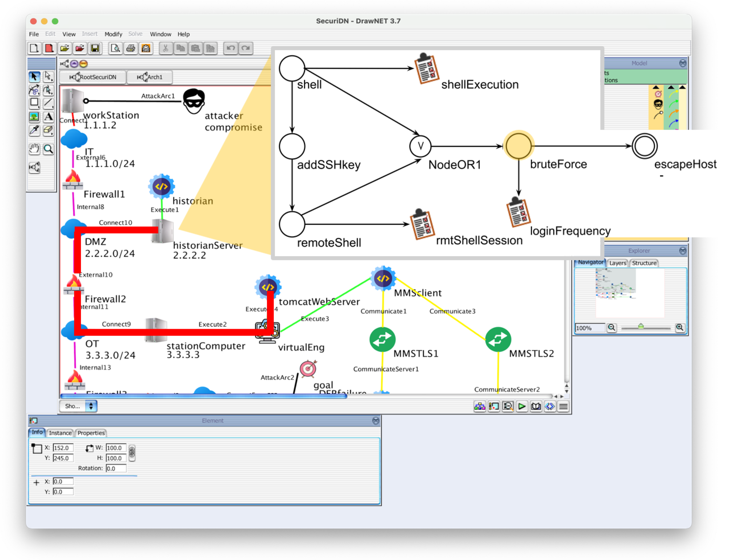Select the black arrow selection tool
731x560 pixels.
(x=34, y=76)
